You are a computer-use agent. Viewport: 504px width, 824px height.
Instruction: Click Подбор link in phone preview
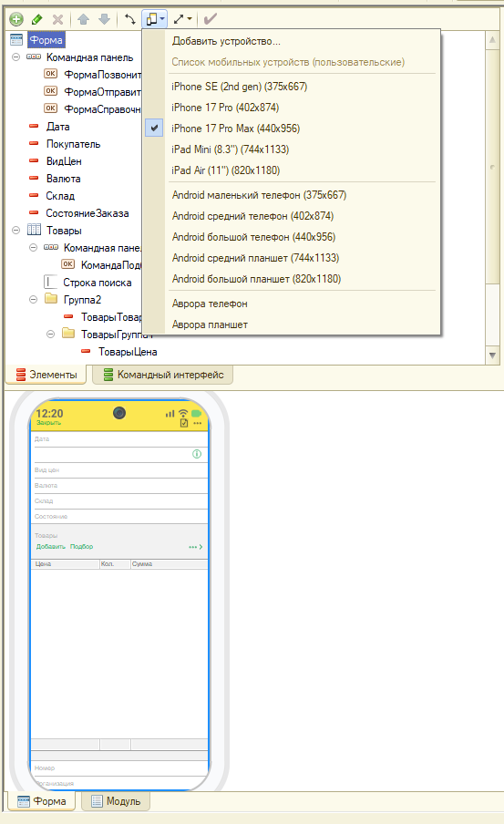pos(81,547)
